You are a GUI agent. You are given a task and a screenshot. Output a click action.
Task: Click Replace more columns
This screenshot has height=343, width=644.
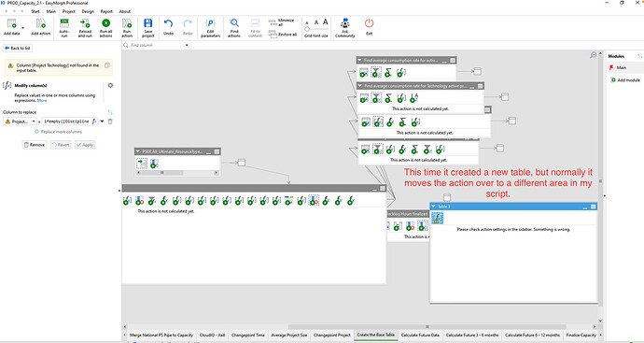pos(58,132)
